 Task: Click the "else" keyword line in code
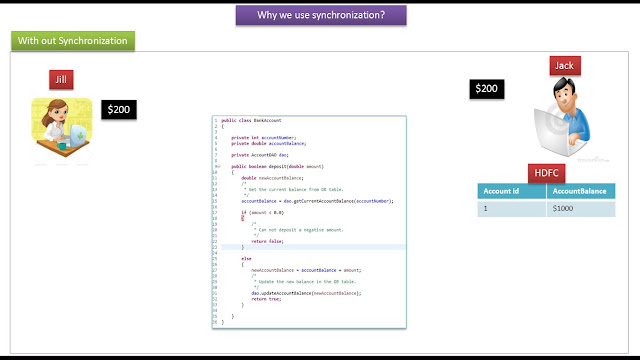246,258
